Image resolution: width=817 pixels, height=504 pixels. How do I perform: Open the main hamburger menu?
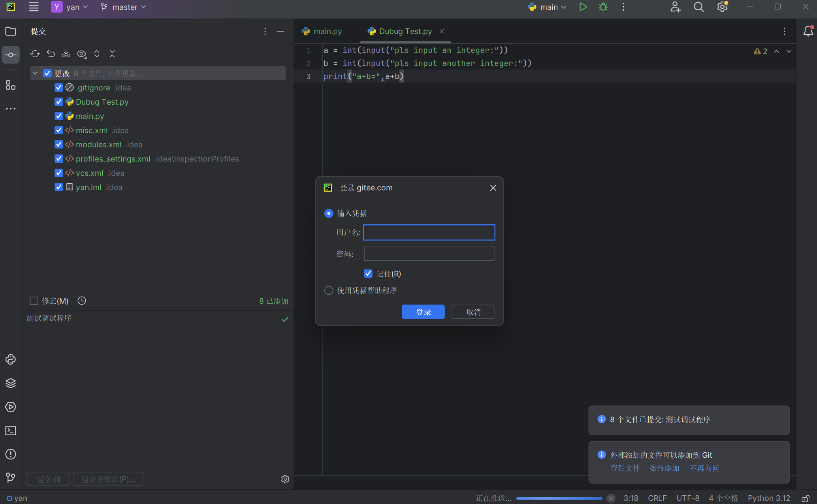[34, 7]
